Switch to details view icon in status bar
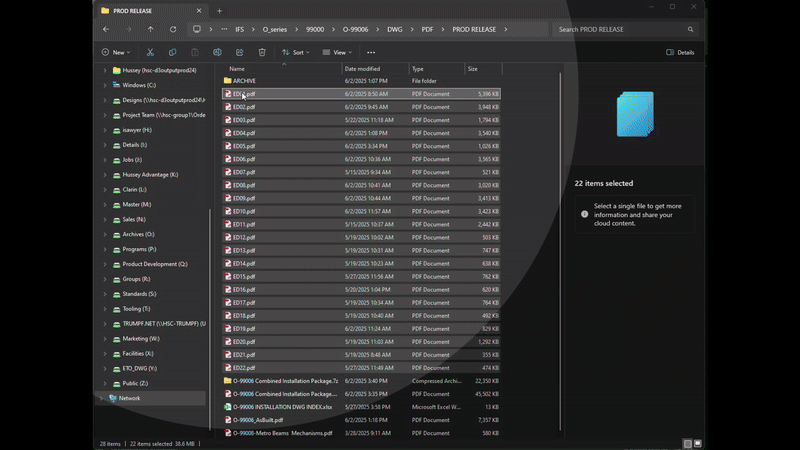The width and height of the screenshot is (800, 450). (x=687, y=443)
